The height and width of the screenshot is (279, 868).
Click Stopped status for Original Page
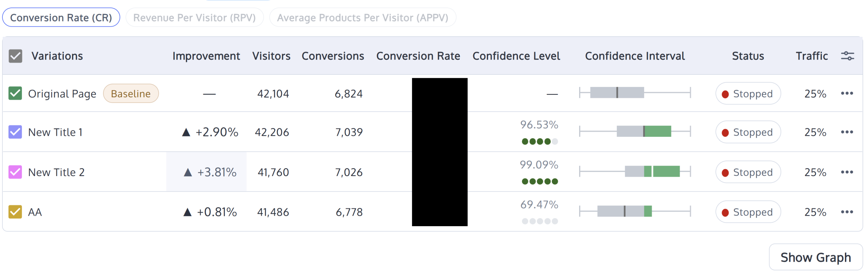[748, 93]
